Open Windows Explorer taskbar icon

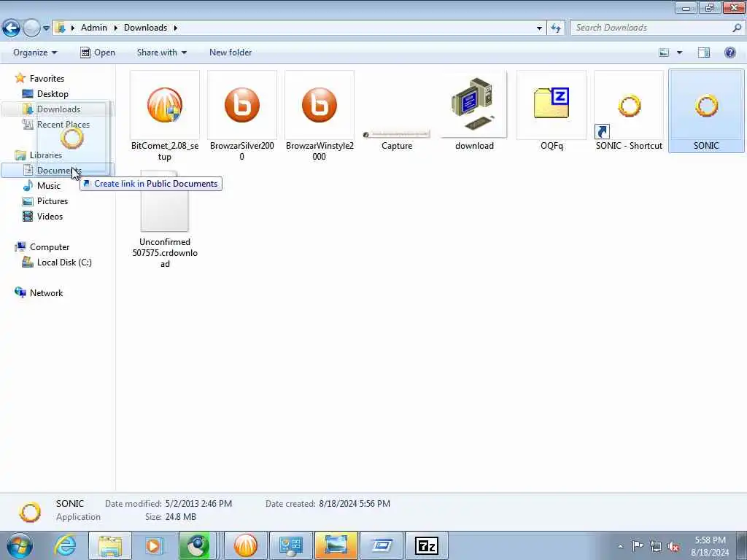tap(110, 545)
